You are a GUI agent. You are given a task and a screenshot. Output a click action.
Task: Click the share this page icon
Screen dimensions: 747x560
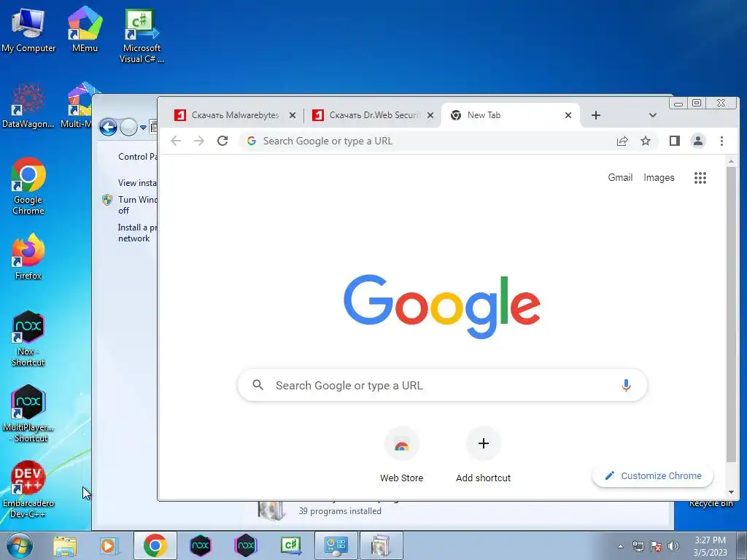click(x=622, y=141)
